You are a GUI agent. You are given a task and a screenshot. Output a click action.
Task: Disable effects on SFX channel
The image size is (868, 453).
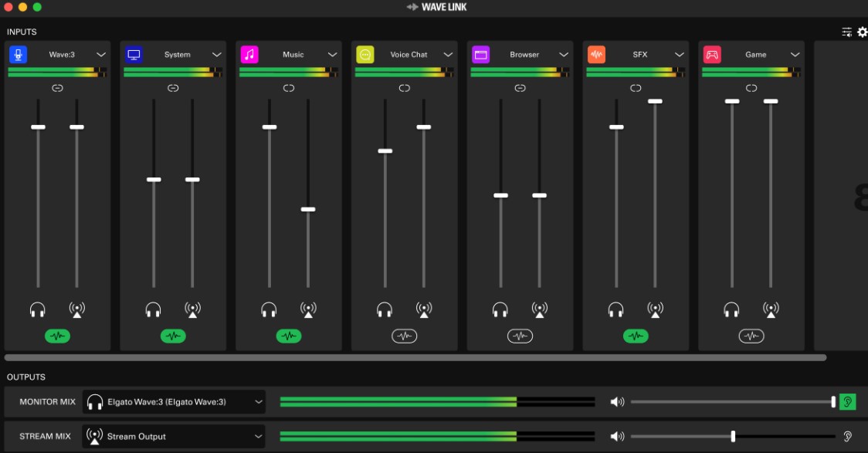pos(636,336)
